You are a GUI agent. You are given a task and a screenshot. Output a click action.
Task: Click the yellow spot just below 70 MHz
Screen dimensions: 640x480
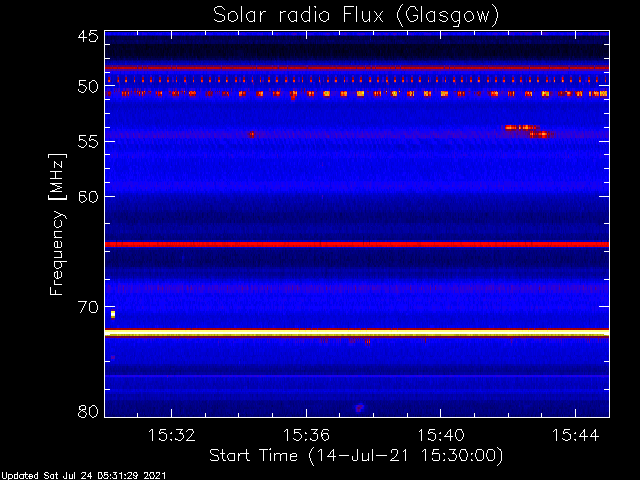click(113, 314)
